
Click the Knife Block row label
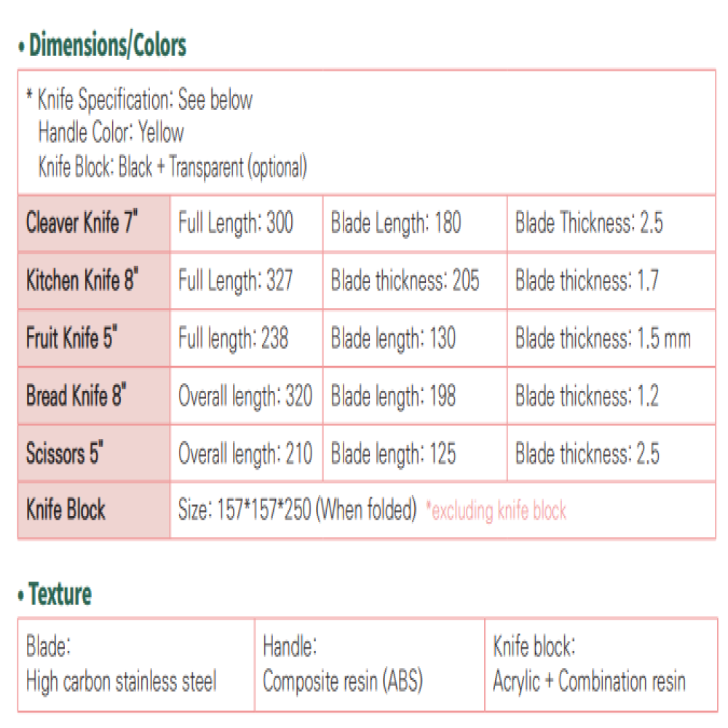click(x=66, y=510)
